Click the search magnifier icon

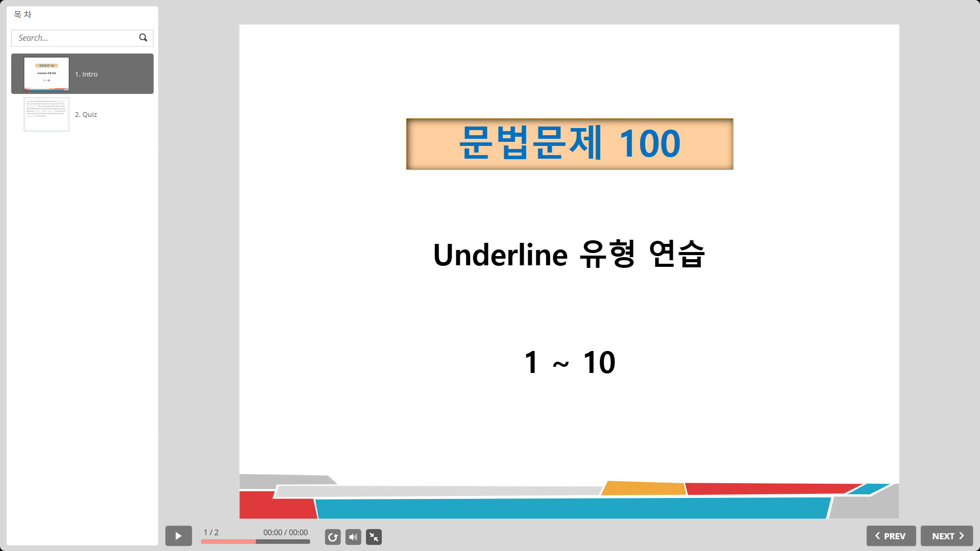(x=143, y=38)
